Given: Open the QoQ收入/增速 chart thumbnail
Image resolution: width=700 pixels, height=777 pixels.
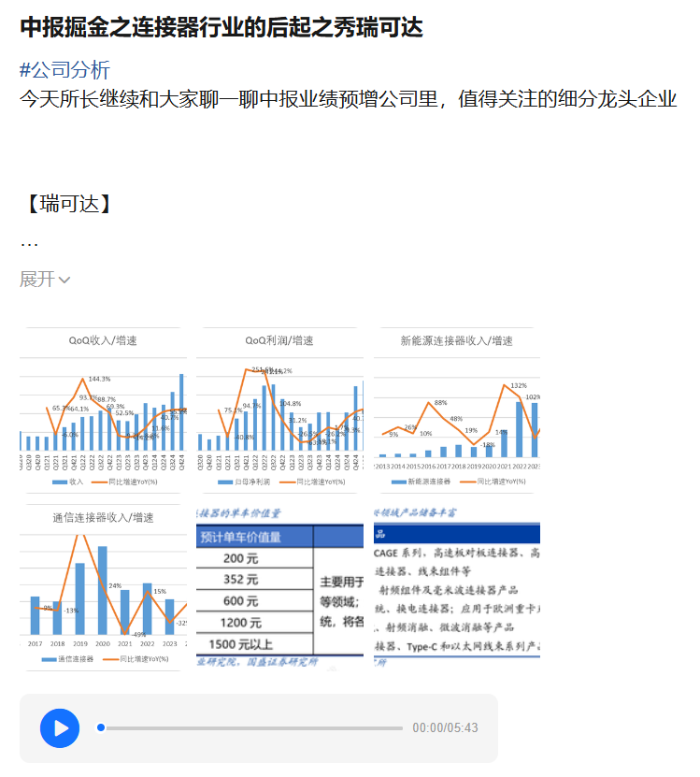Looking at the screenshot, I should (103, 410).
